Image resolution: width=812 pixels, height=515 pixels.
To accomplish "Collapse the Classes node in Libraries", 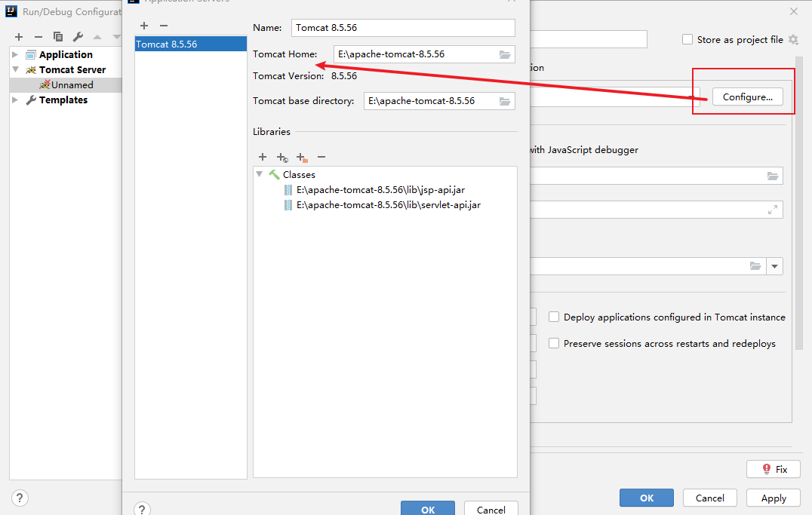I will pos(260,174).
